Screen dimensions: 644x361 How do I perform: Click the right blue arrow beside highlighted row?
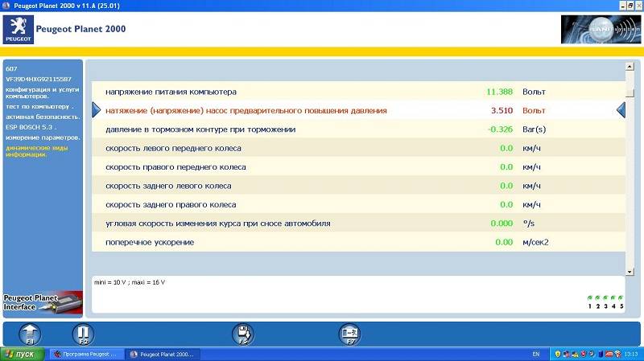point(621,110)
